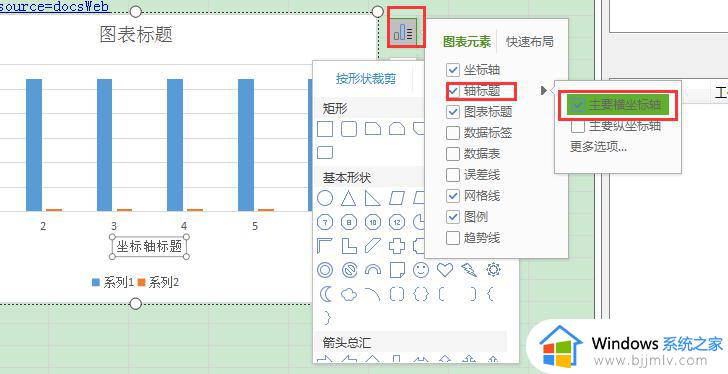Viewport: 728px width, 374px height.
Task: Pick the block arc shape
Action: point(373,270)
